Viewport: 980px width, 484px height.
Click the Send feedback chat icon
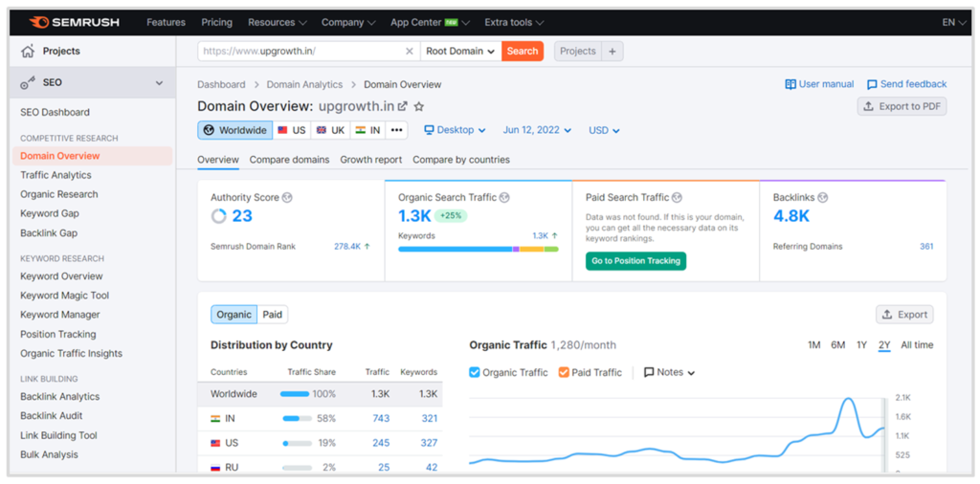872,84
